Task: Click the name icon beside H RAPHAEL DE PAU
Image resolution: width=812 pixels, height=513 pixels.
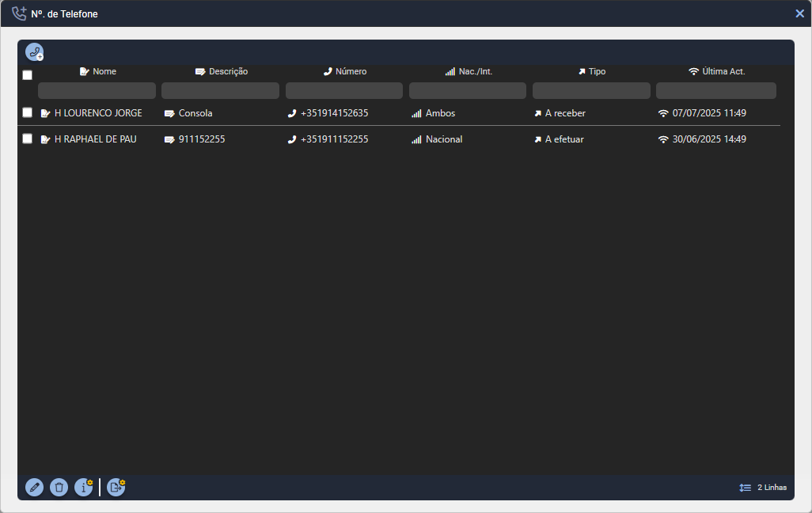Action: (46, 139)
